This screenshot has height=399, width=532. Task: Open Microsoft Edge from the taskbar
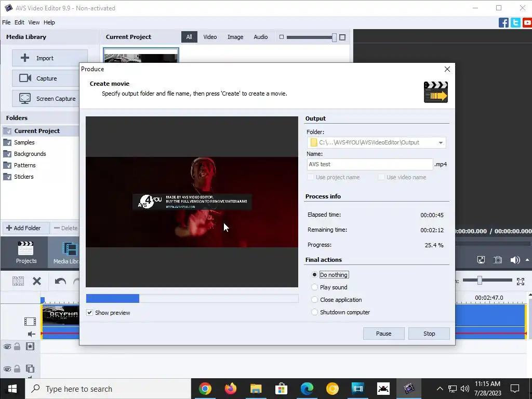[x=307, y=389]
